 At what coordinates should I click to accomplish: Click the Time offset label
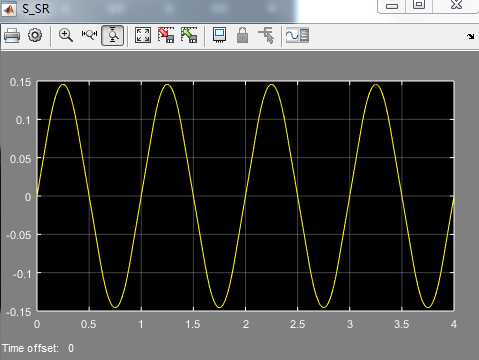[x=30, y=348]
